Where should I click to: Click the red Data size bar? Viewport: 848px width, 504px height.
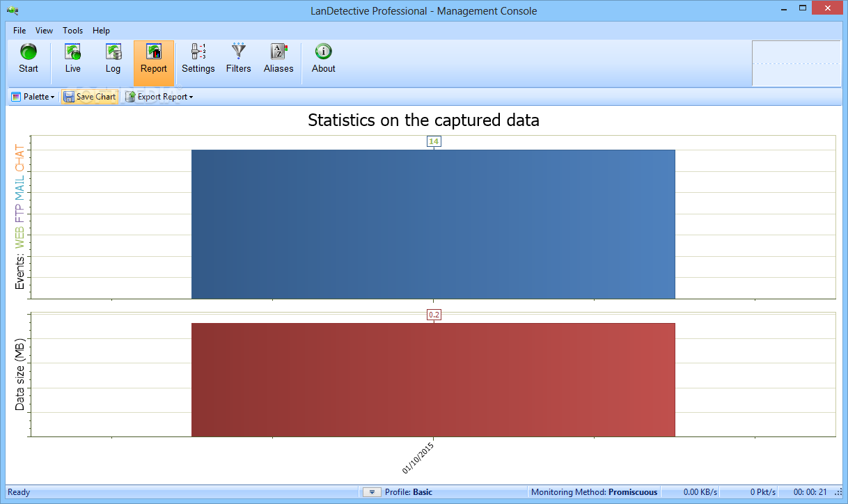(x=433, y=380)
